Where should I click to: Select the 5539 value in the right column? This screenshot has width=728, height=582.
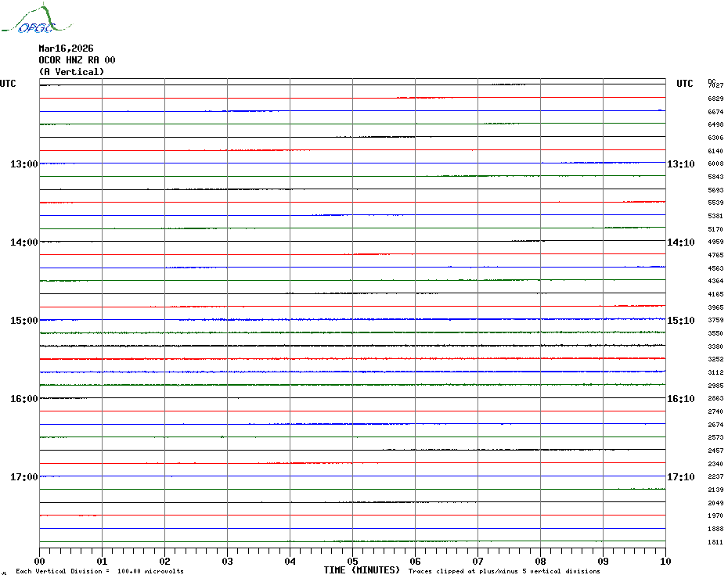click(715, 203)
